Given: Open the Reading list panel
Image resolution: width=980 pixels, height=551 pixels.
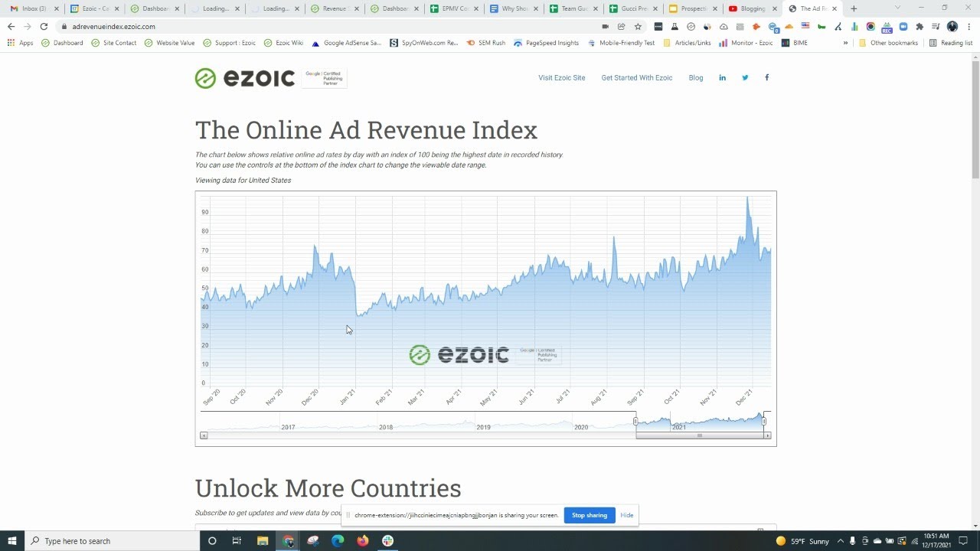Looking at the screenshot, I should click(950, 43).
